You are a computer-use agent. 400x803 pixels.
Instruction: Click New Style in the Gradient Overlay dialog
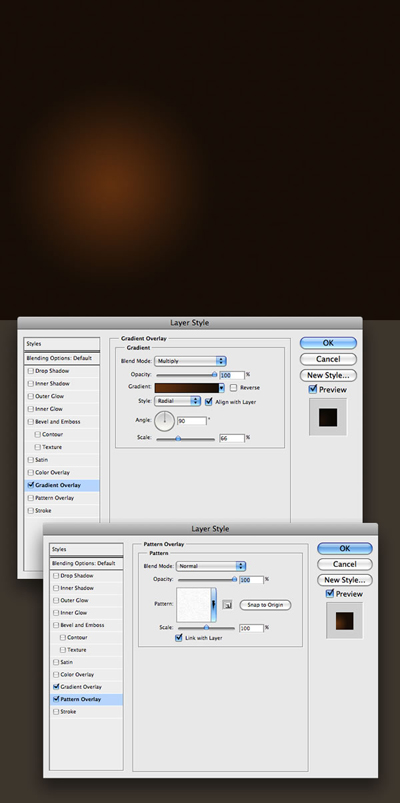[x=328, y=375]
